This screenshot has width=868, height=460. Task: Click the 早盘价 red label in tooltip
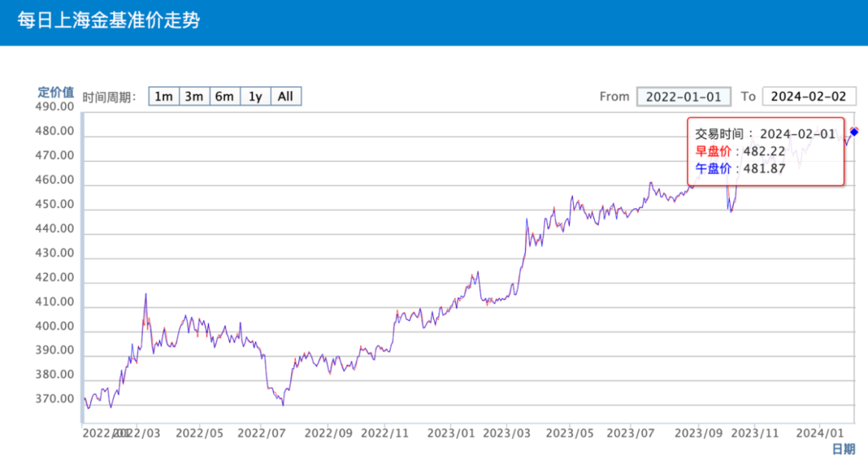click(714, 151)
